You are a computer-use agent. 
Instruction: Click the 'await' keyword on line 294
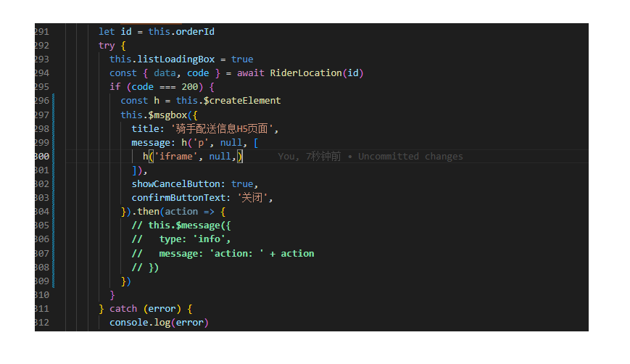pyautogui.click(x=251, y=73)
